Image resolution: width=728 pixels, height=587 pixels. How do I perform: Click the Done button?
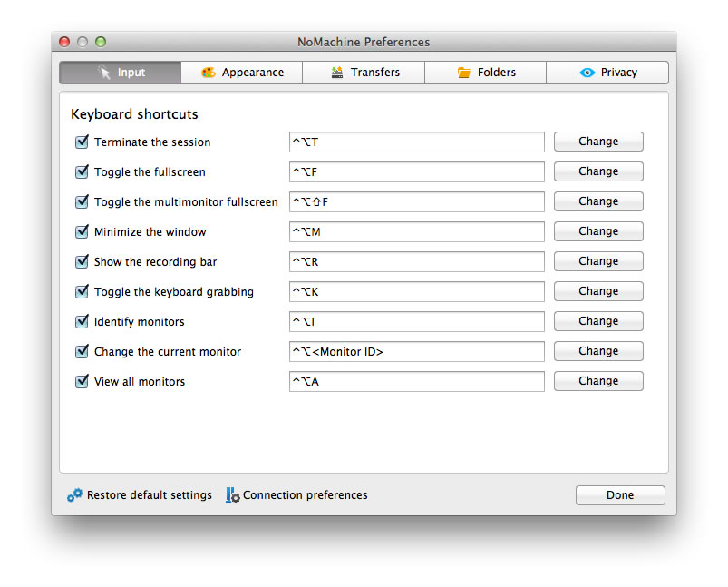[620, 495]
